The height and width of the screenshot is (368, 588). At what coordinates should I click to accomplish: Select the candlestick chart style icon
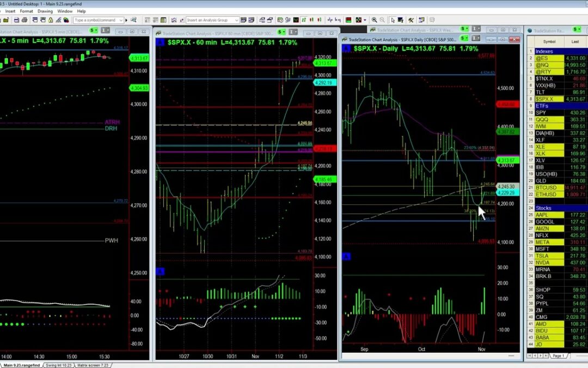point(311,20)
